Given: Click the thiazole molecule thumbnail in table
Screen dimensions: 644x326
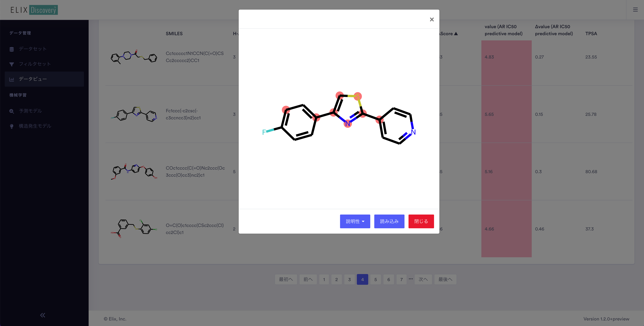Looking at the screenshot, I should pos(134,114).
